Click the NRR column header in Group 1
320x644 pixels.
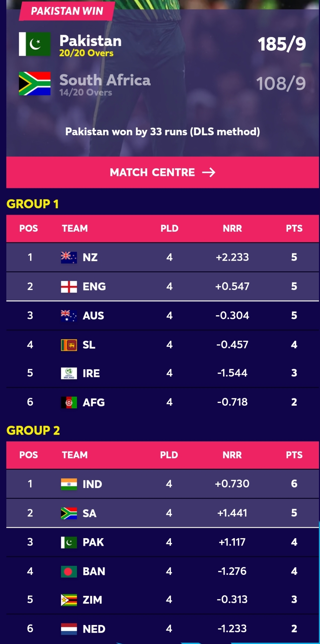coord(232,229)
